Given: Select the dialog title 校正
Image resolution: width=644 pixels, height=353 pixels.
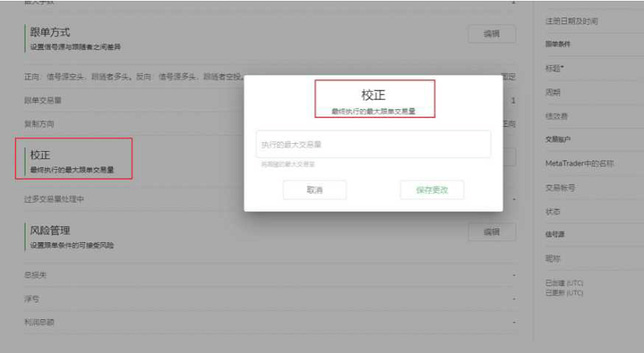Looking at the screenshot, I should click(373, 95).
